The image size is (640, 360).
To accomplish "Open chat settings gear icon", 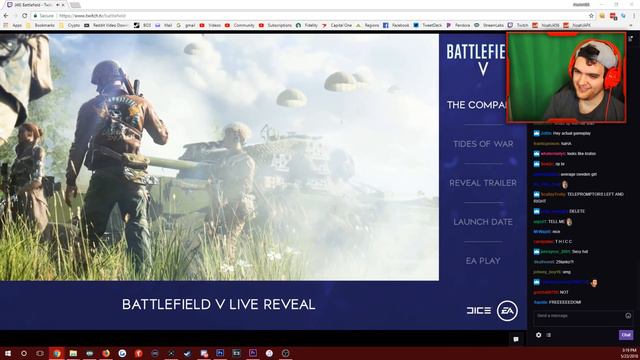I will 538,335.
